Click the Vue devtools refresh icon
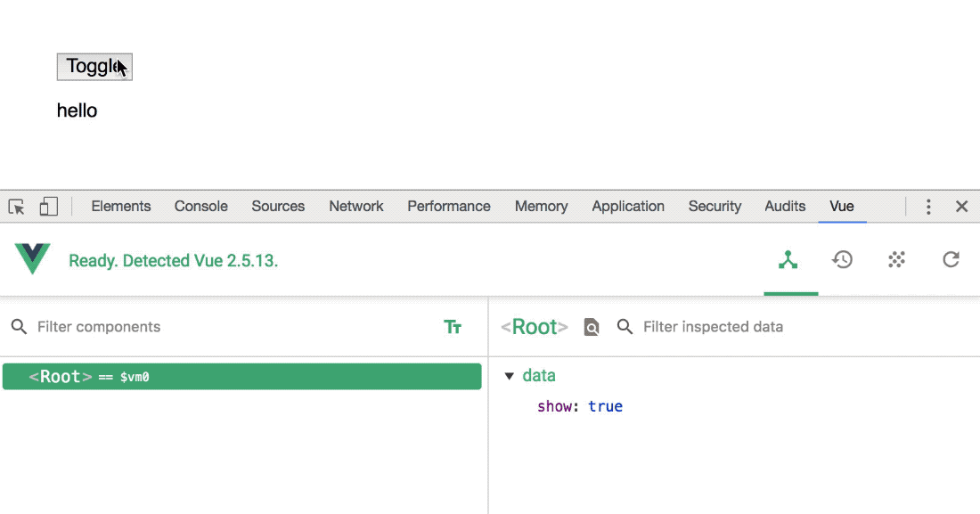Screen dimensions: 980x514 tap(951, 260)
